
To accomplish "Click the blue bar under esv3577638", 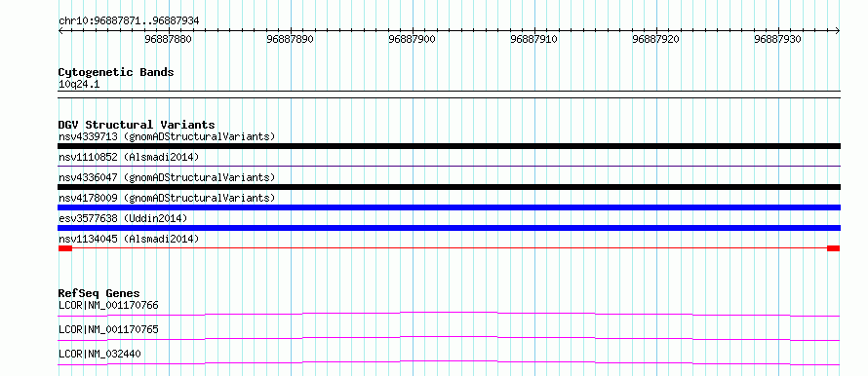I will point(449,228).
